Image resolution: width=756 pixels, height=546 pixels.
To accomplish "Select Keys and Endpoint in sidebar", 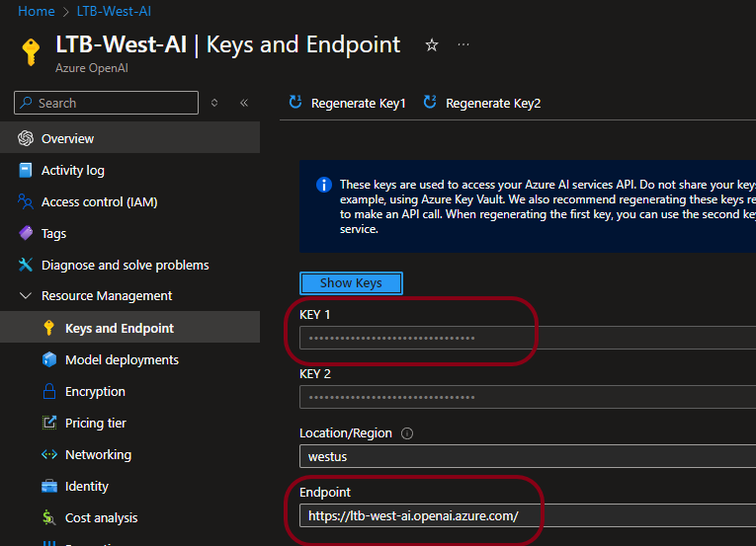I will point(129,327).
